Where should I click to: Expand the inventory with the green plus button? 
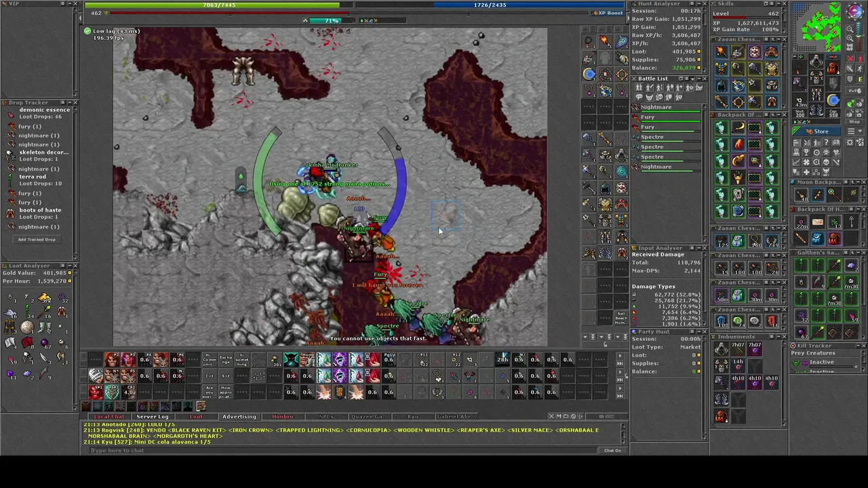click(801, 56)
